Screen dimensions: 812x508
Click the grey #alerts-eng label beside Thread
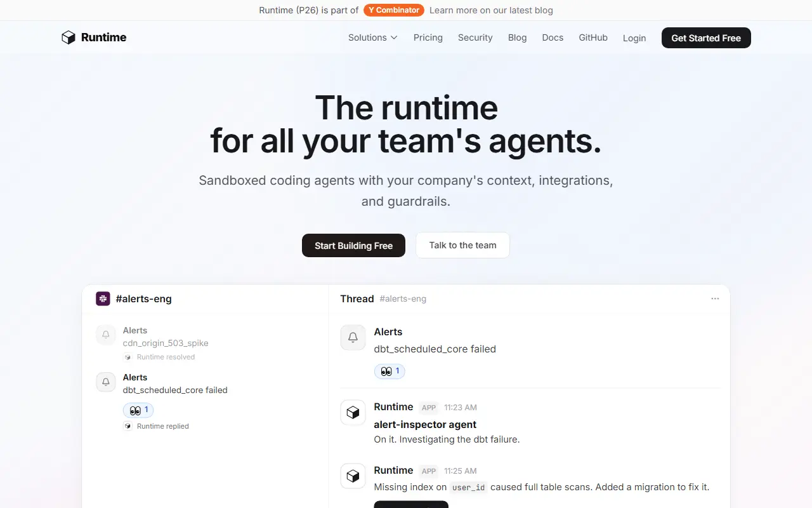point(403,298)
